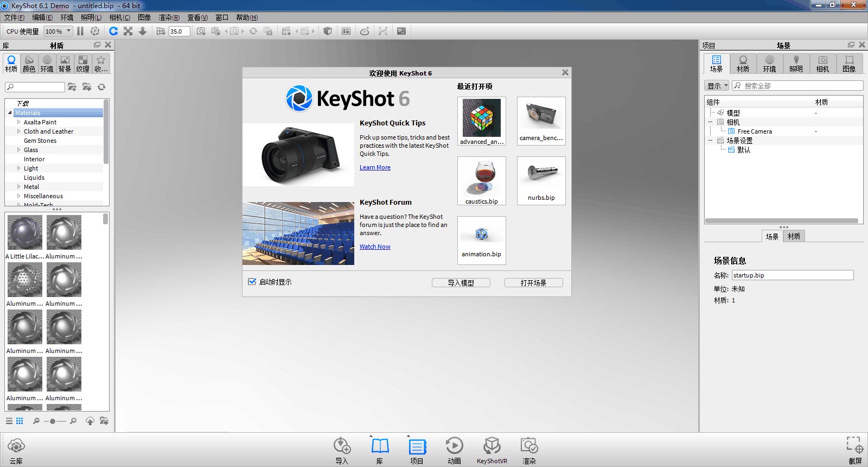The image size is (868, 467).
Task: Click upload to cloud icon under library
Action: coord(90,421)
